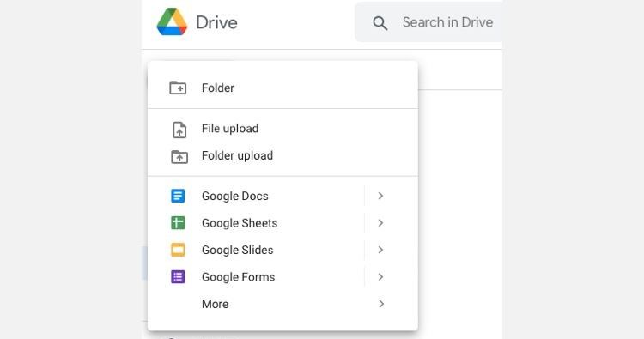Viewport: 644px width, 339px height.
Task: Click the folder upload icon
Action: [x=179, y=157]
